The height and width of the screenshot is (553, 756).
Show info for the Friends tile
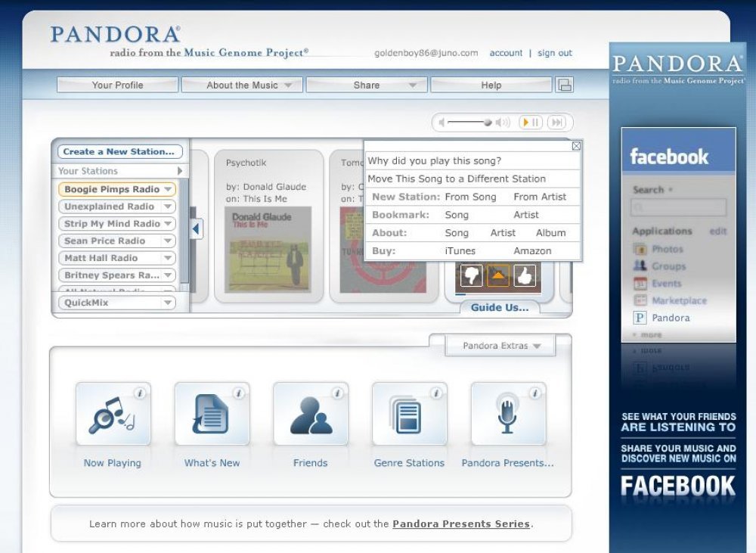pos(337,393)
